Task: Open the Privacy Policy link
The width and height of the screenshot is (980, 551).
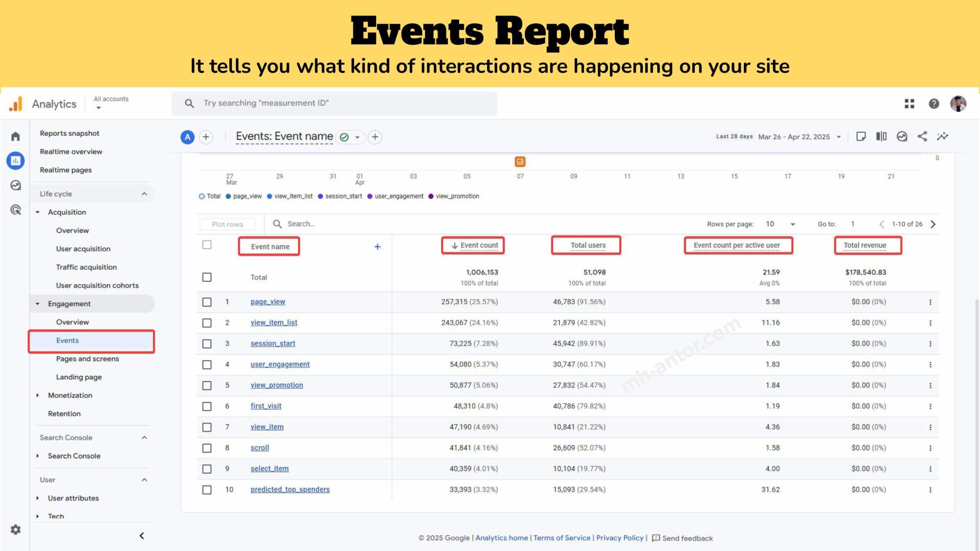Action: point(620,538)
